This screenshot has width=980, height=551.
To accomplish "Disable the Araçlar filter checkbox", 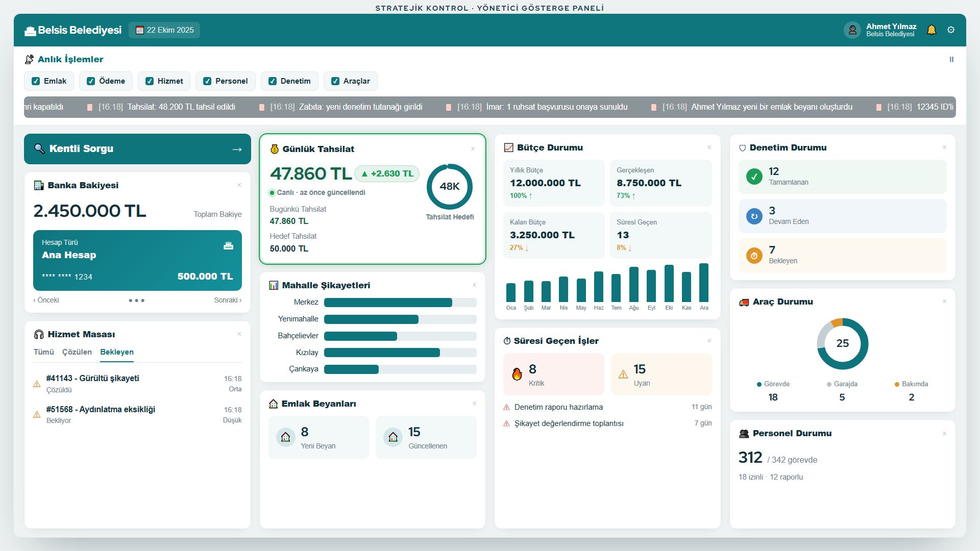I will (335, 81).
